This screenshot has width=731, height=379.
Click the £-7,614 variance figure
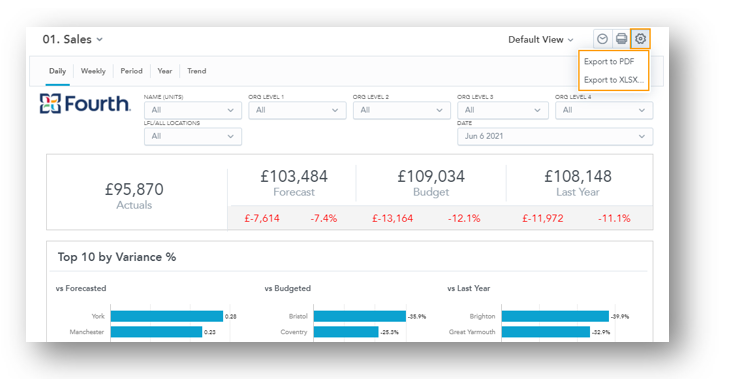coord(262,218)
